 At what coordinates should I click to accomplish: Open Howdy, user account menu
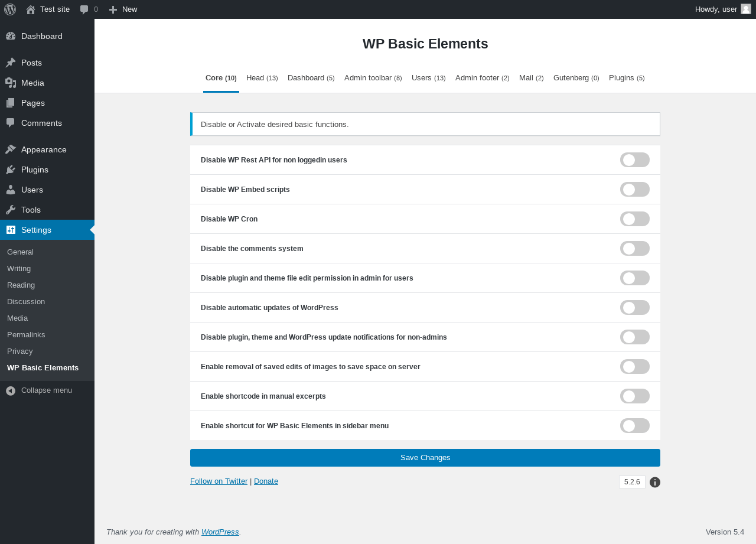[723, 9]
